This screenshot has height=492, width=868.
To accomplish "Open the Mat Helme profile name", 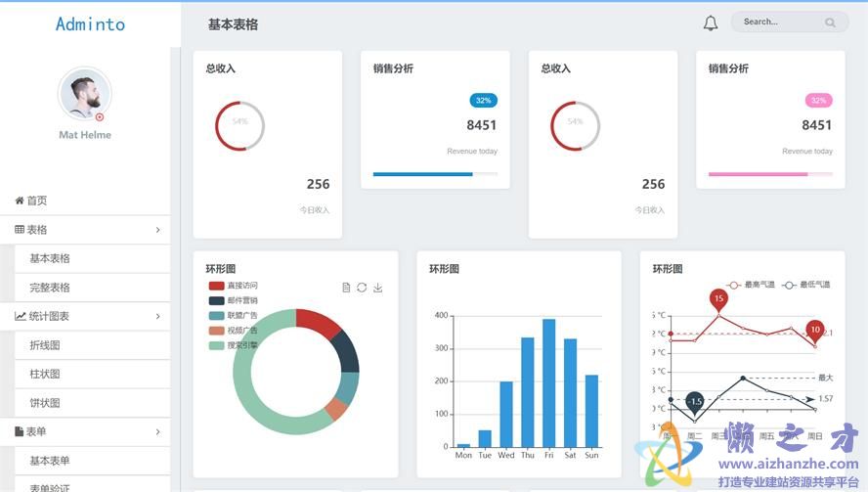I will tap(85, 135).
